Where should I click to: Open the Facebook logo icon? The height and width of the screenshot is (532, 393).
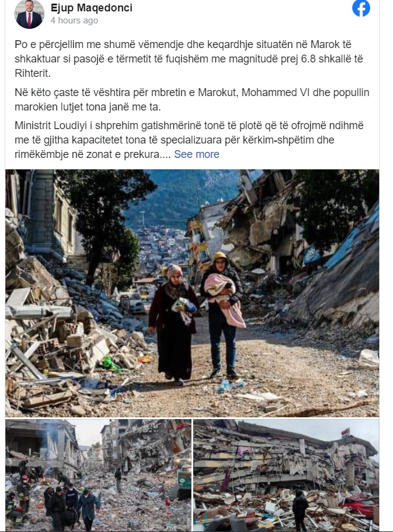pos(361,8)
